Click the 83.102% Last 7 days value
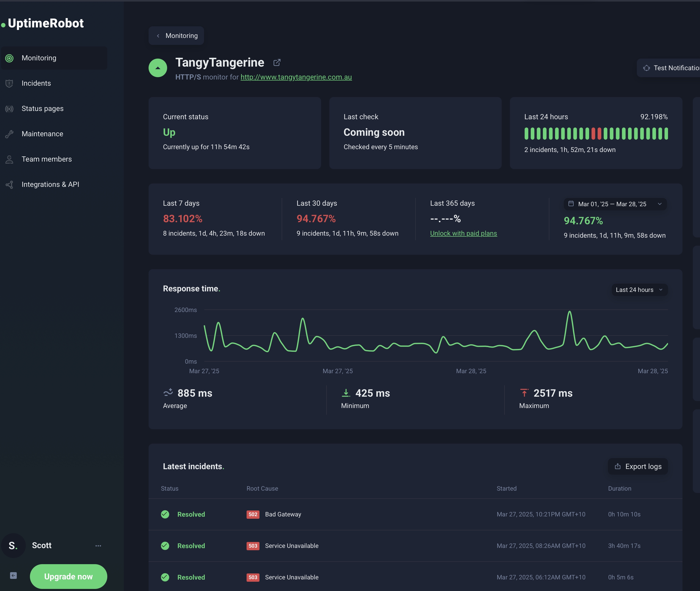Viewport: 700px width, 591px height. (183, 219)
